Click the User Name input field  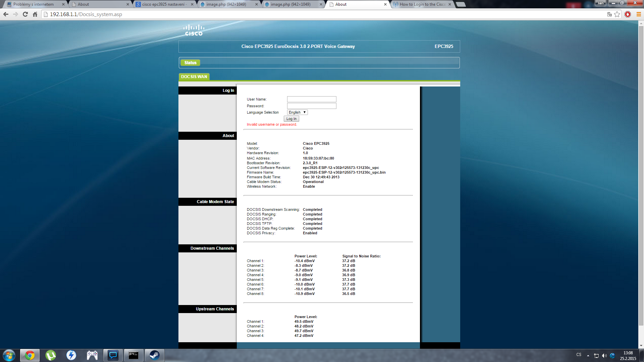[311, 99]
